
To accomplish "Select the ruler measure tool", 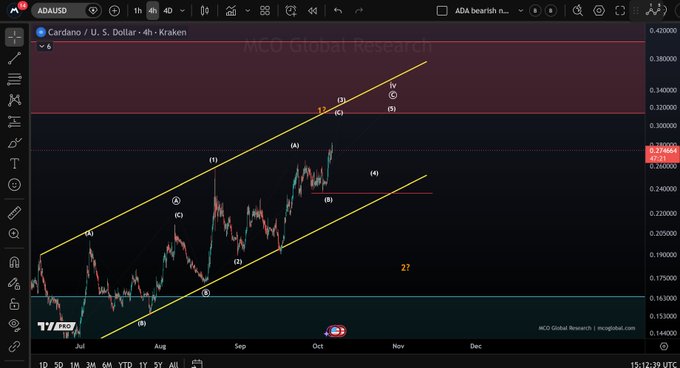I will (x=14, y=213).
